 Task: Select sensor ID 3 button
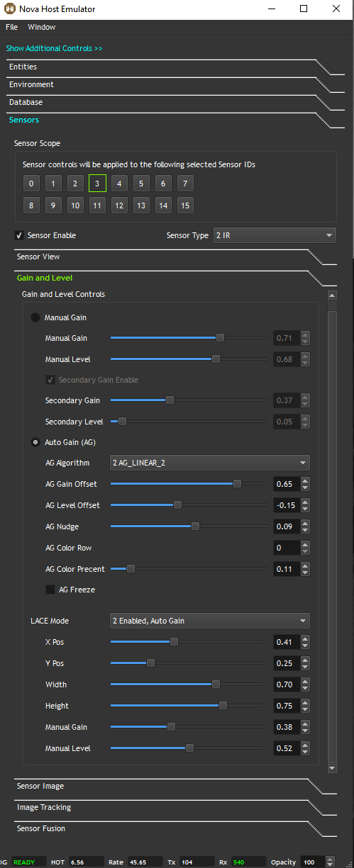(97, 184)
